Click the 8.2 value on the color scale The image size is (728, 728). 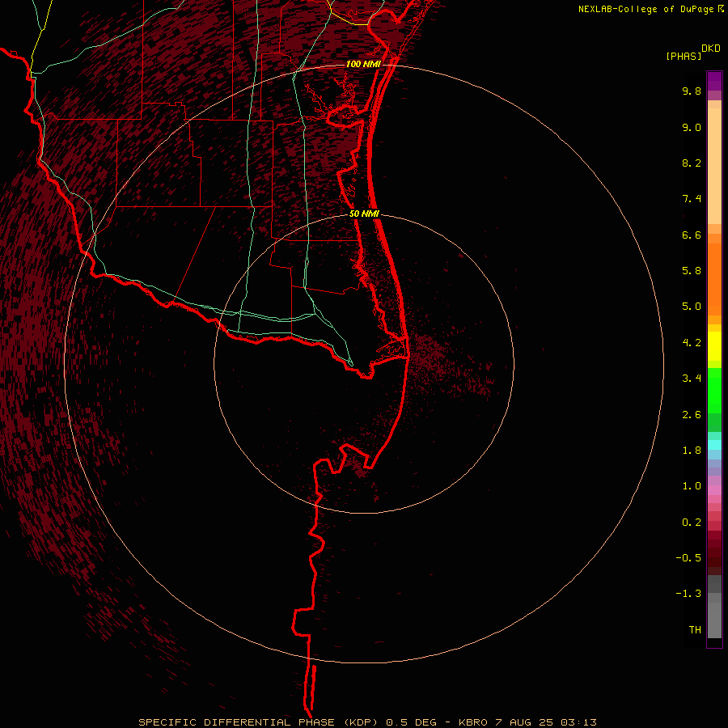pyautogui.click(x=692, y=163)
